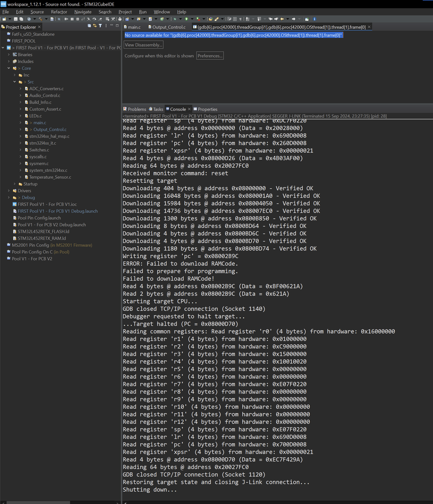This screenshot has height=504, width=433.
Task: Click the Resume debug icon
Action: point(66,19)
